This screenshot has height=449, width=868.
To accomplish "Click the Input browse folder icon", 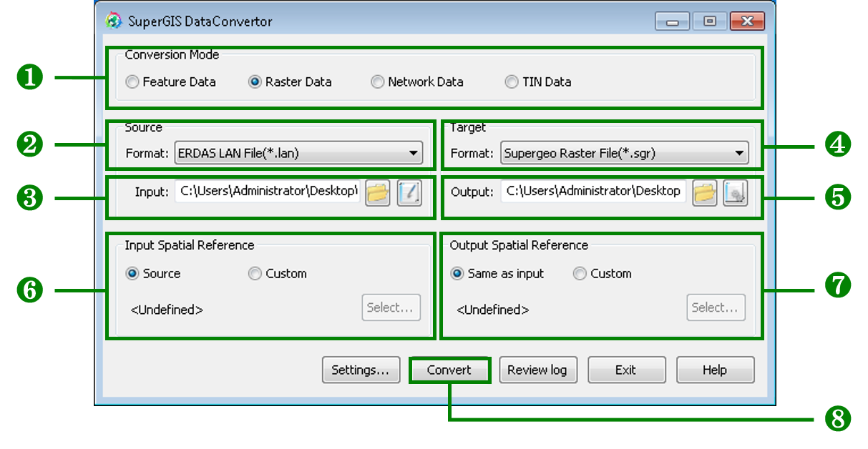I will pos(377,192).
